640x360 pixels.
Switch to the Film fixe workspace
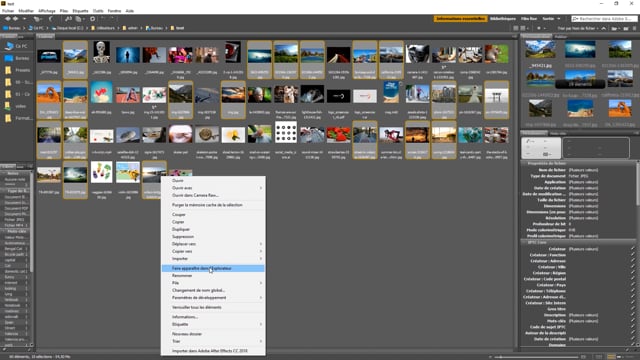[x=529, y=19]
